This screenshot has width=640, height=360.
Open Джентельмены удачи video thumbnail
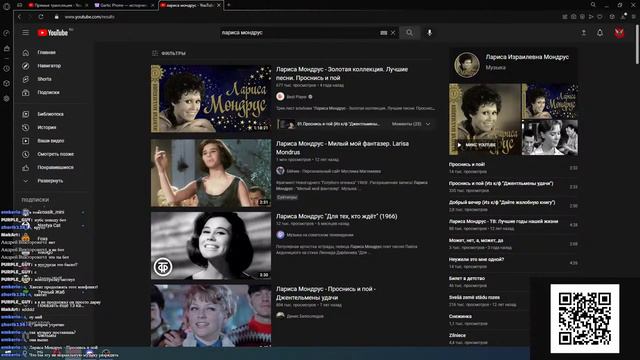tap(211, 316)
